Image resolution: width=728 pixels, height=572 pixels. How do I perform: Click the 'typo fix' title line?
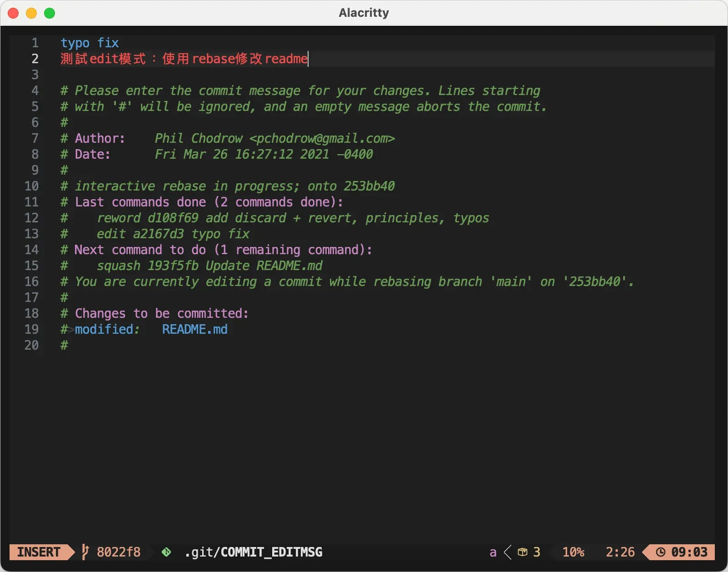coord(90,43)
